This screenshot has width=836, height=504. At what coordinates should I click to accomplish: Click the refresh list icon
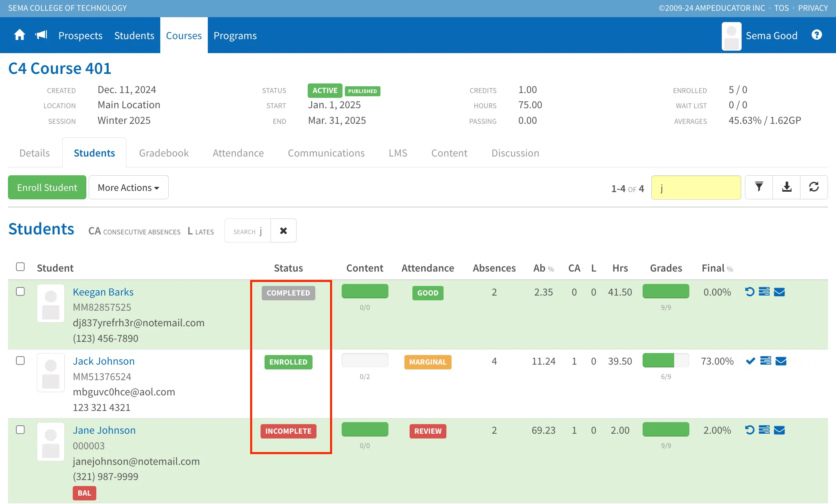pos(814,187)
